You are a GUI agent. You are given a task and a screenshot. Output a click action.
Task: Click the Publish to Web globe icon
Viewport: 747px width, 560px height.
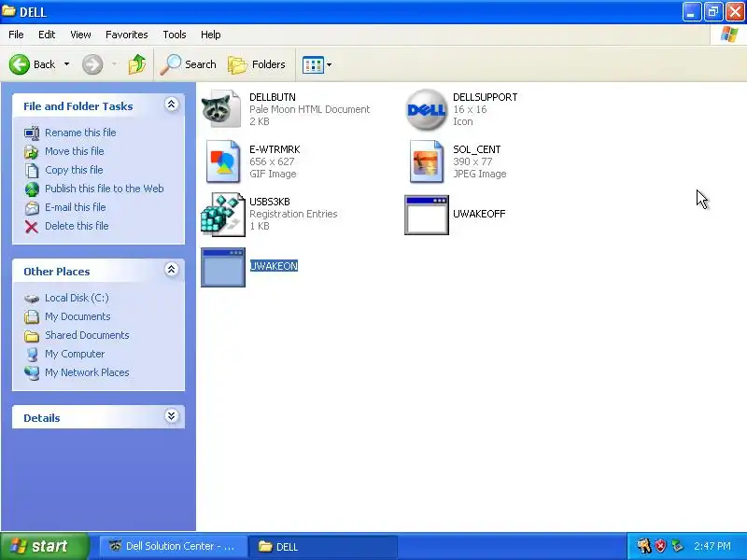[x=32, y=189]
